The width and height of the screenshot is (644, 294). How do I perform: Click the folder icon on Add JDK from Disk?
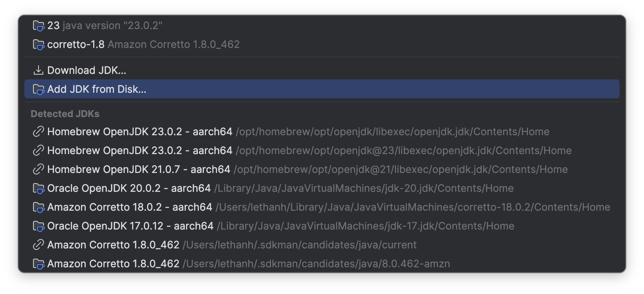pyautogui.click(x=38, y=89)
